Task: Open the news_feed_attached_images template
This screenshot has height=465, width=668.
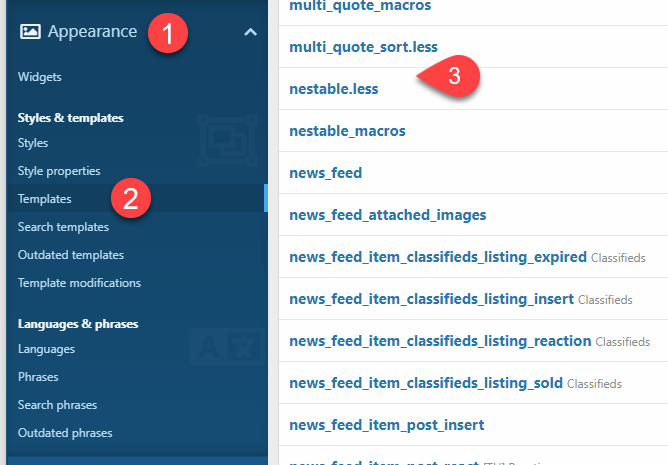Action: 388,215
